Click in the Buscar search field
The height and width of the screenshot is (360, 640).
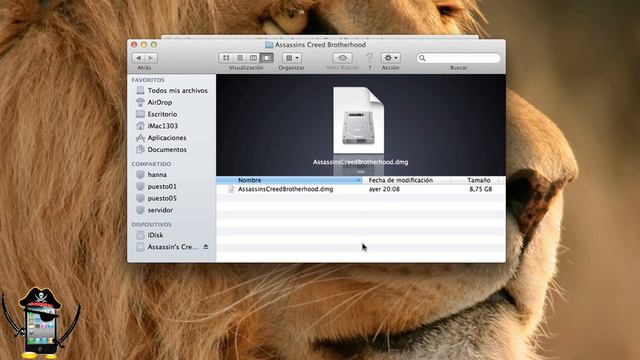pyautogui.click(x=458, y=58)
